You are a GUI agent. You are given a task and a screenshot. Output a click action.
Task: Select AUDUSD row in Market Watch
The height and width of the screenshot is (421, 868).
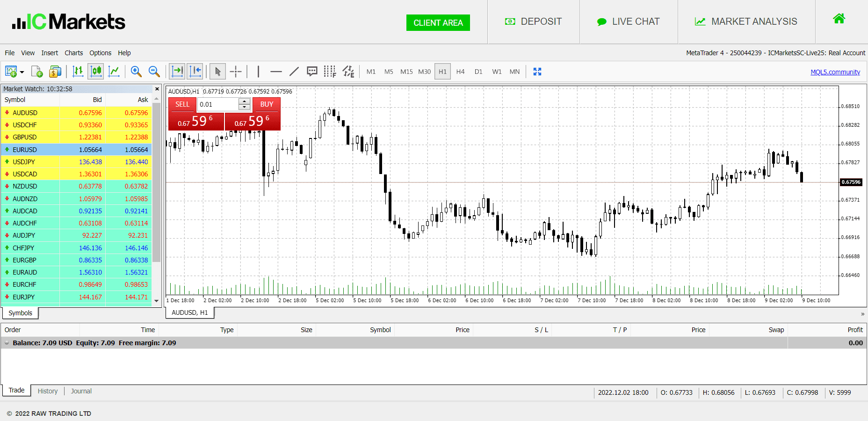click(76, 113)
